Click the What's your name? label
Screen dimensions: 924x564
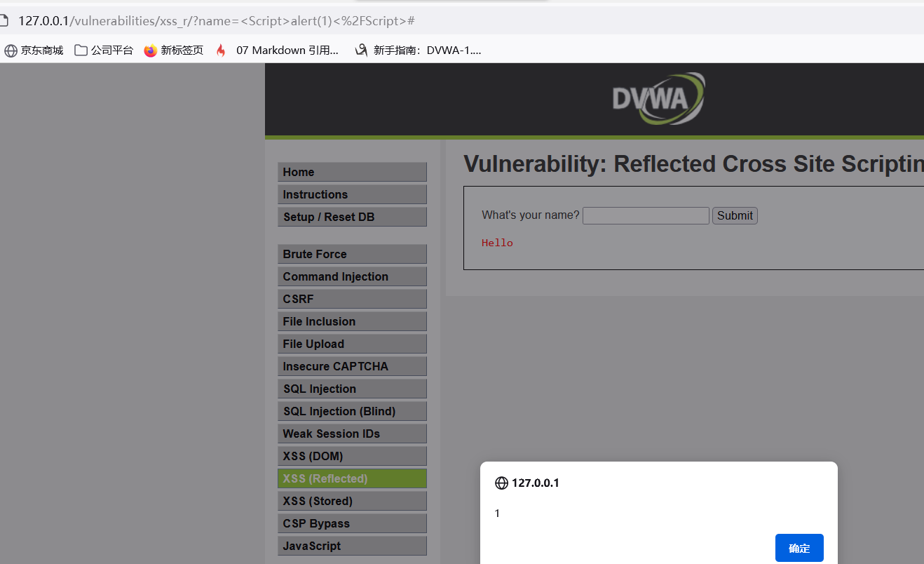tap(531, 215)
